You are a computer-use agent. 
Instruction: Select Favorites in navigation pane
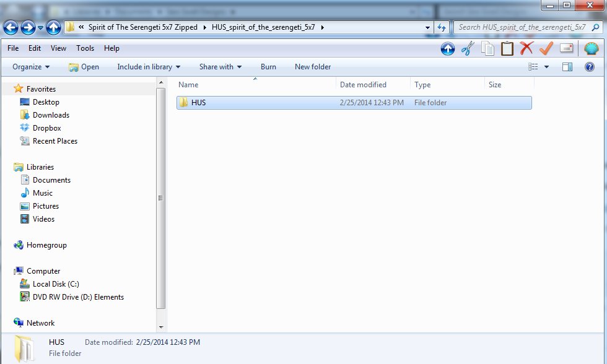tap(41, 89)
